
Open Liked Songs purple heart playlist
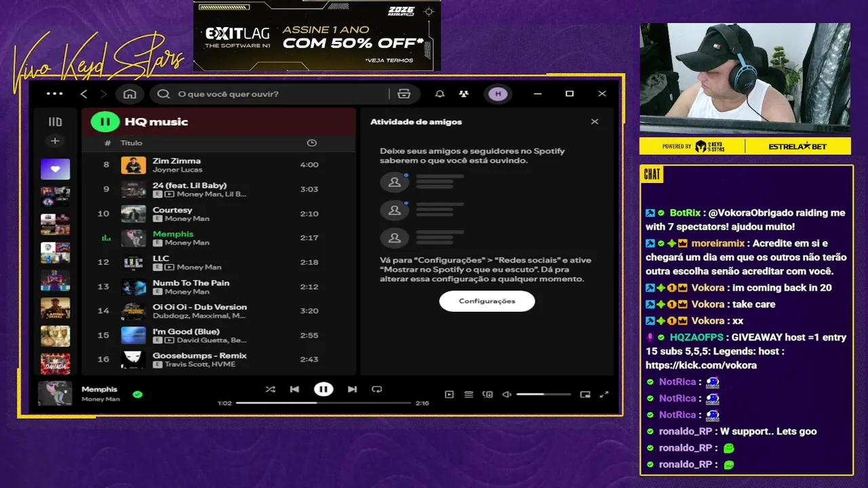tap(55, 169)
